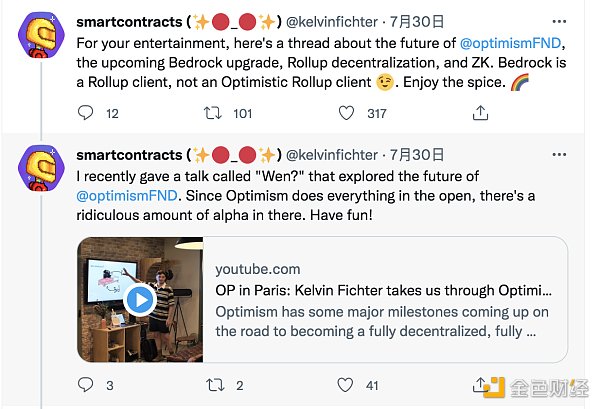Like the first tweet with heart icon
600x409 pixels.
345,114
